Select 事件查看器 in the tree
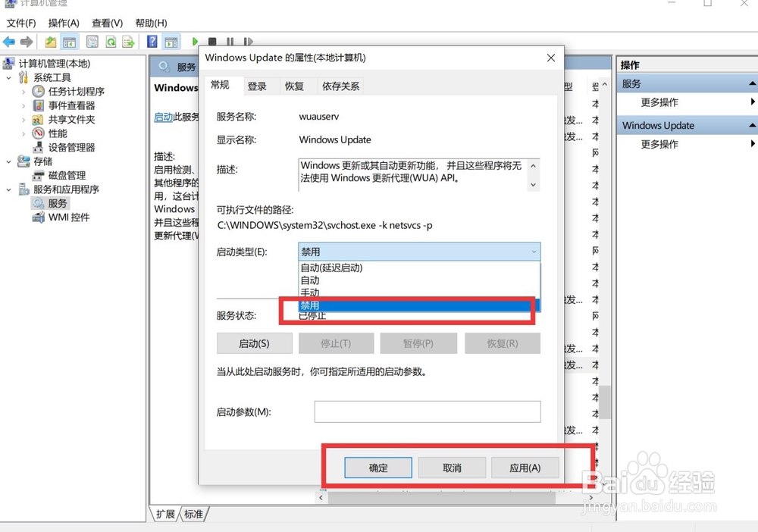The image size is (758, 532). point(71,105)
